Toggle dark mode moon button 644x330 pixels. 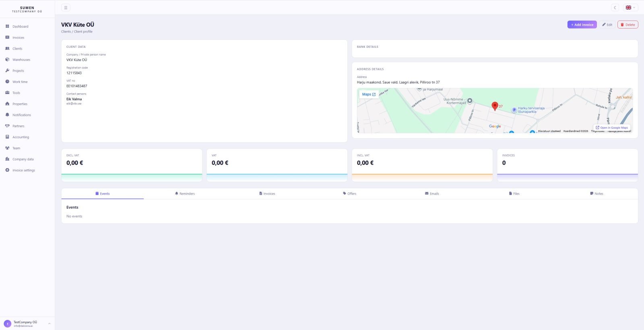[x=615, y=8]
